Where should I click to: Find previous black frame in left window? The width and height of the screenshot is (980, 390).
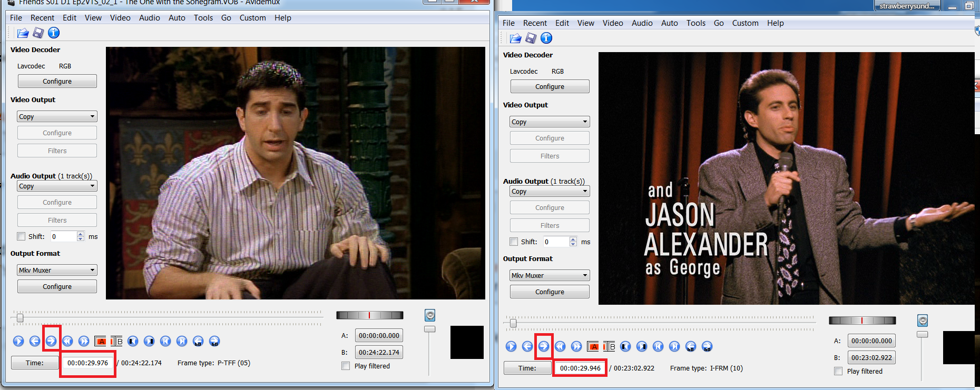[133, 341]
